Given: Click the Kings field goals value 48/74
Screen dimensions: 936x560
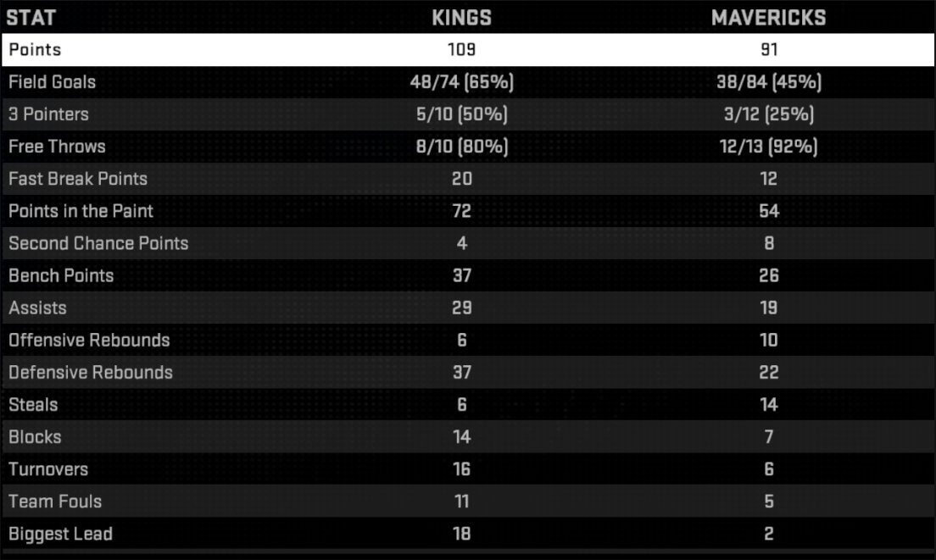Looking at the screenshot, I should [434, 82].
